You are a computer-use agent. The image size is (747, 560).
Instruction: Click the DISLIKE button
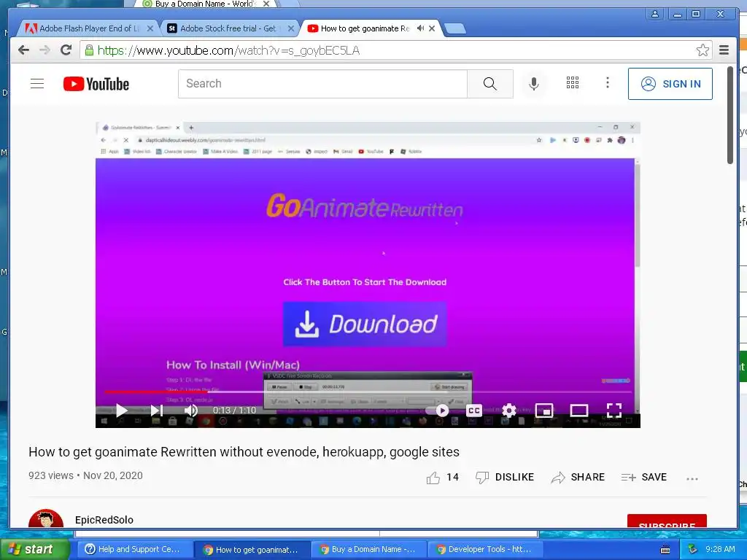pos(505,477)
